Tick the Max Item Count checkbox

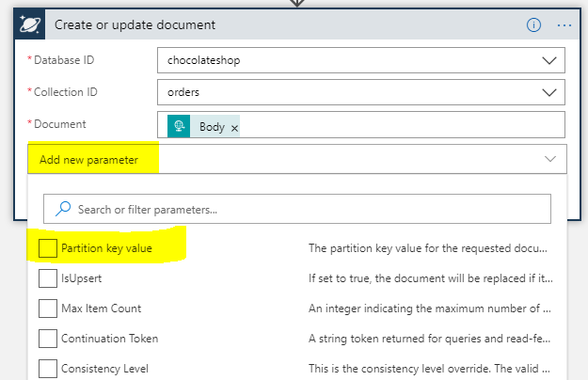(x=48, y=309)
